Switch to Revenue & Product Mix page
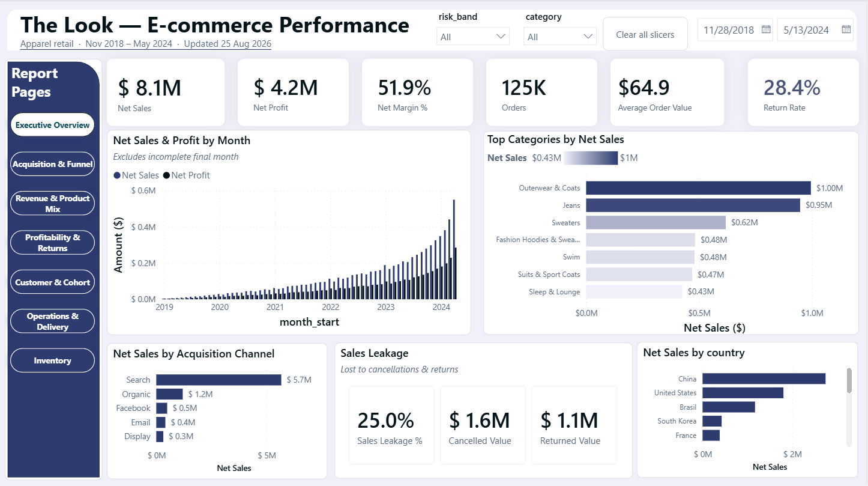 53,204
